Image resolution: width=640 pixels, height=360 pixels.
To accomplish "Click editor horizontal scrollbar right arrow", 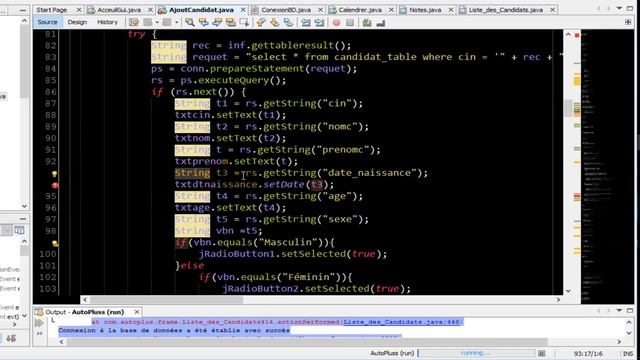I will click(x=558, y=300).
